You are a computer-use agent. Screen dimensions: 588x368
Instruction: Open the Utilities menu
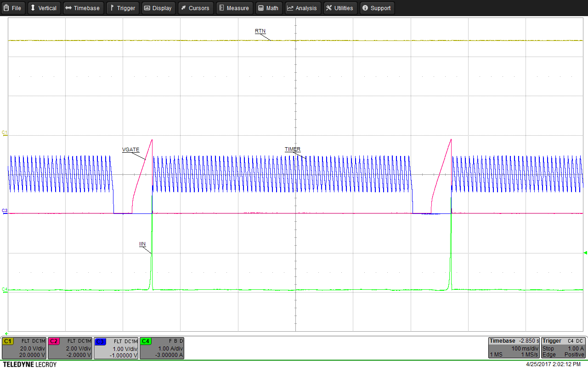pyautogui.click(x=339, y=8)
